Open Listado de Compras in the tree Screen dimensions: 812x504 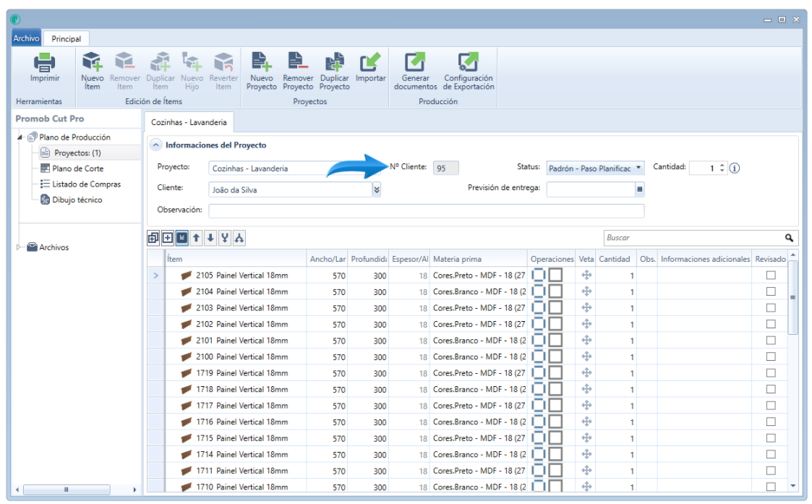point(86,184)
